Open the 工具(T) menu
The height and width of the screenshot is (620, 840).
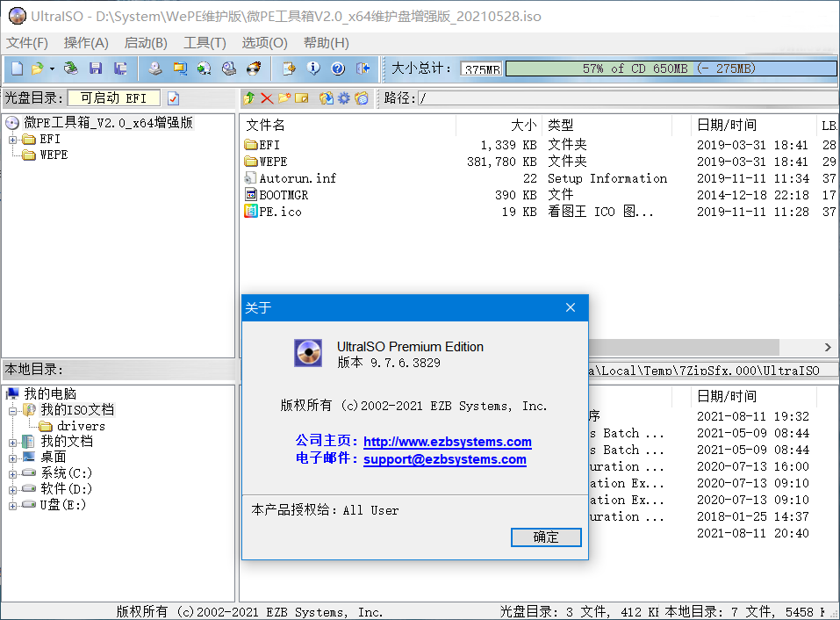[x=205, y=43]
